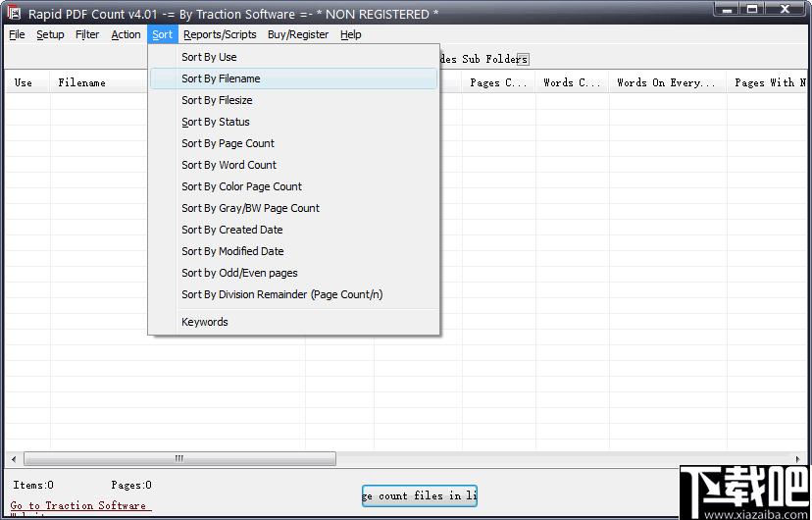The width and height of the screenshot is (812, 520).
Task: Open the Reports/Scripts menu
Action: coord(220,34)
